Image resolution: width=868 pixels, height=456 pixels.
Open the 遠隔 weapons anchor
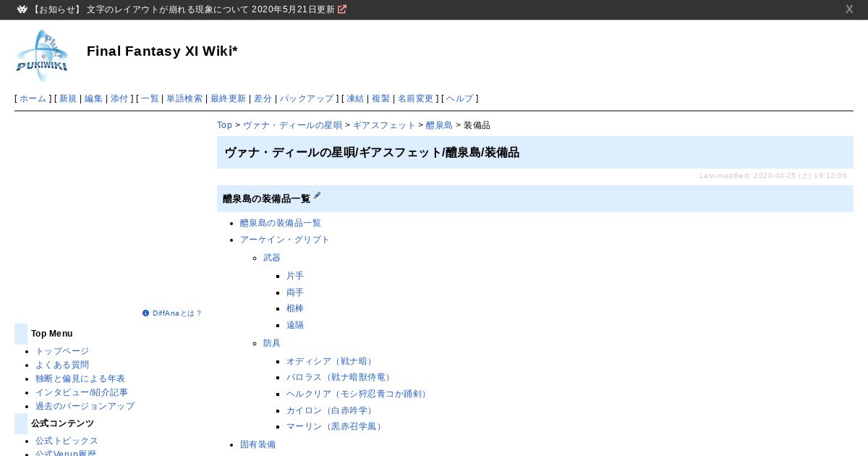click(x=295, y=325)
